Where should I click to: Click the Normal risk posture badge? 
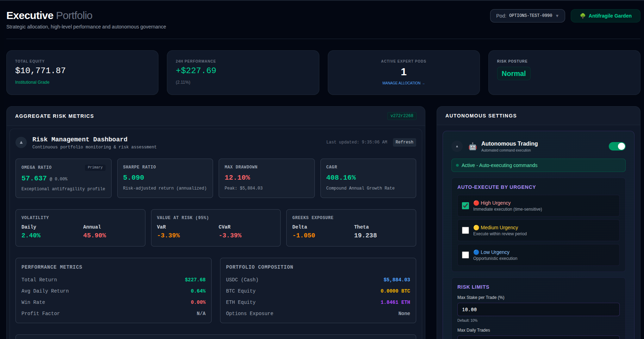coord(514,73)
